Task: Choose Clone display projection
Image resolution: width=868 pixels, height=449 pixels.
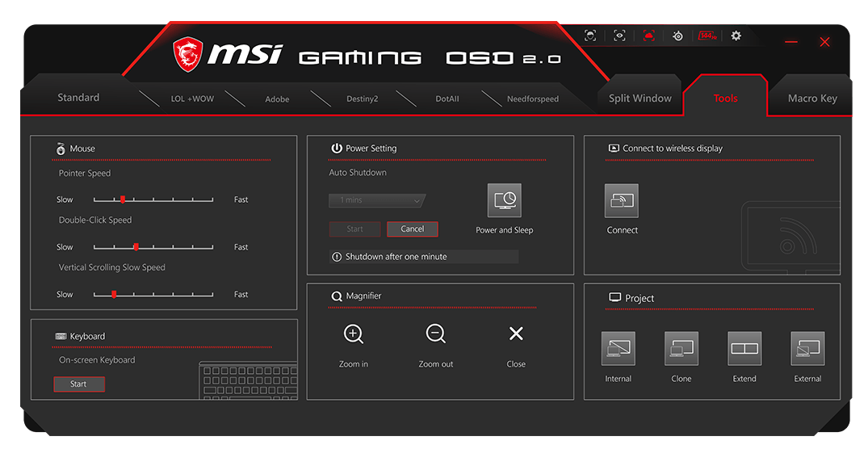Action: coord(681,349)
